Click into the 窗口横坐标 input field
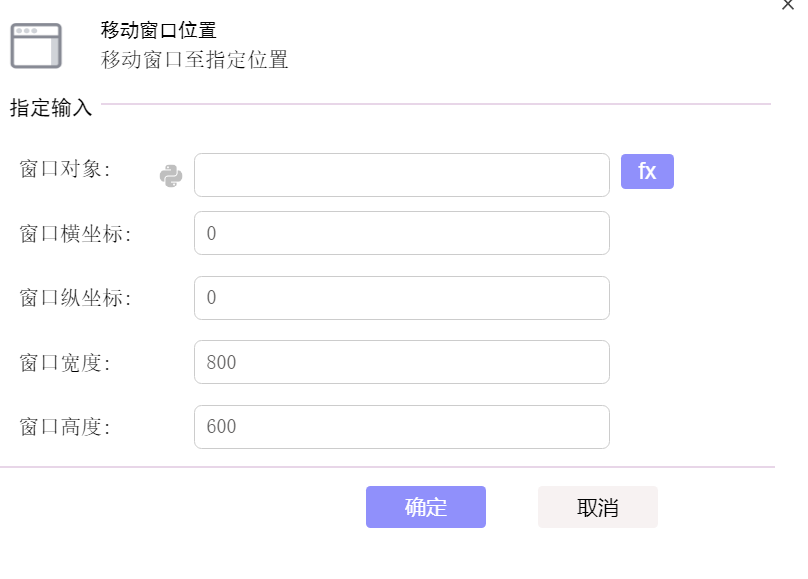Screen dimensions: 808x579 [402, 233]
